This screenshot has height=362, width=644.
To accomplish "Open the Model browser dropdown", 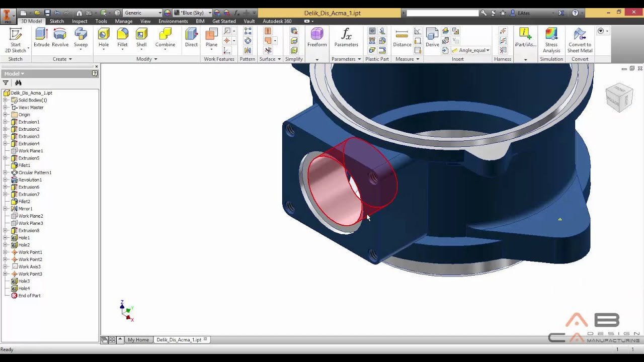I will click(x=15, y=73).
